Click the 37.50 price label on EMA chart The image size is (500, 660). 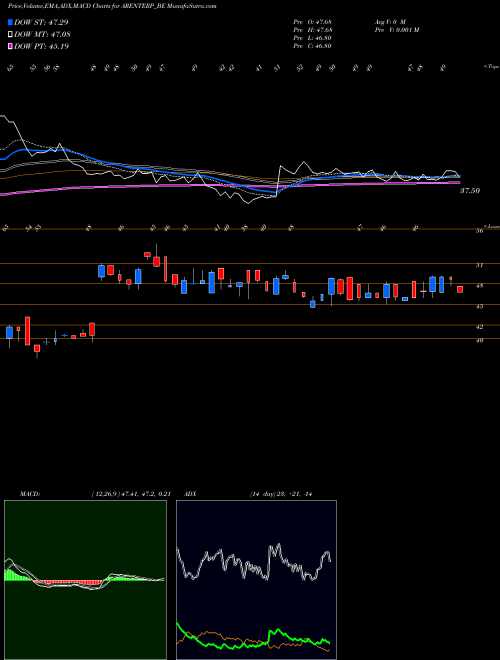pyautogui.click(x=470, y=191)
